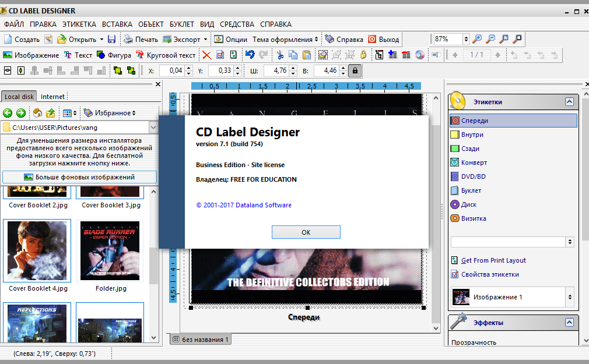Click the zoom to selection magnifier icon
Viewport: 589px width, 364px height.
click(504, 38)
